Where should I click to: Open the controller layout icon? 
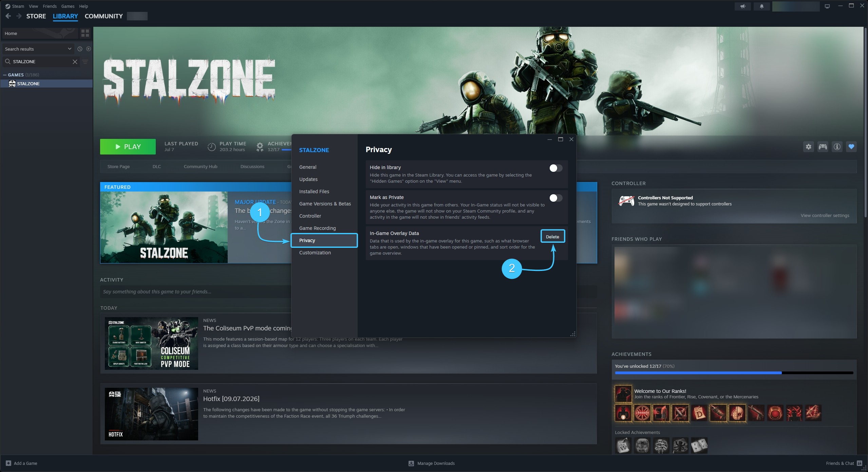tap(823, 147)
